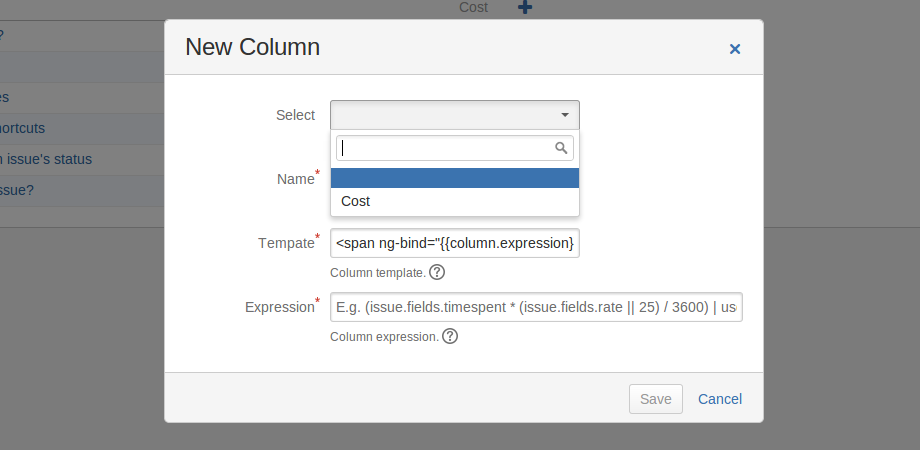Click the Select dropdown caret arrow

click(565, 115)
